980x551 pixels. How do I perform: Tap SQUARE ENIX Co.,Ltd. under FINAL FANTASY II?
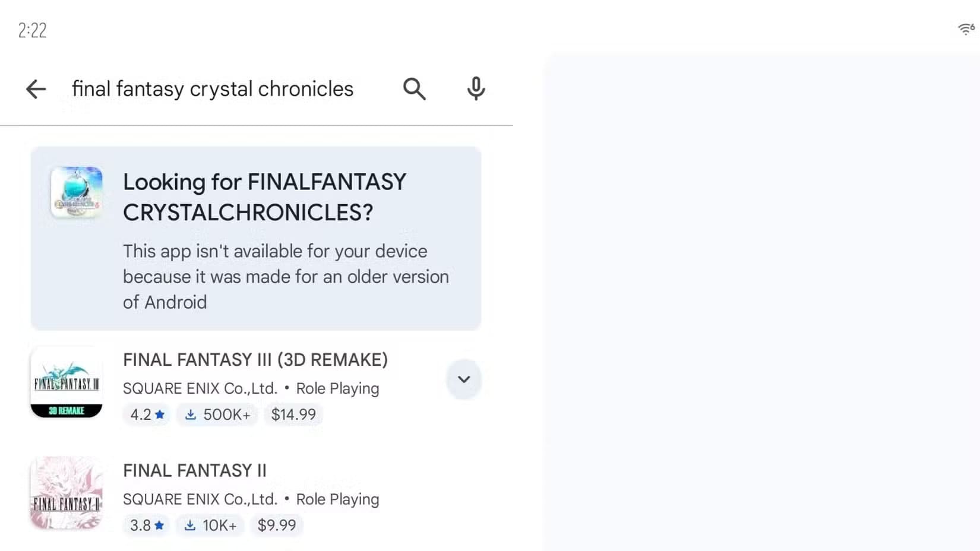(x=200, y=499)
